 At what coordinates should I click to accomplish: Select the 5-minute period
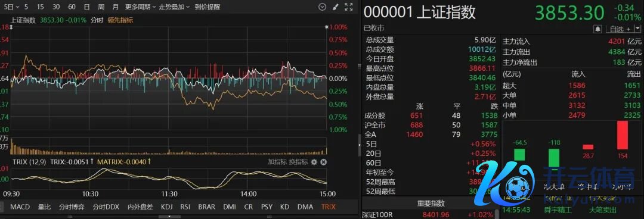26,7
